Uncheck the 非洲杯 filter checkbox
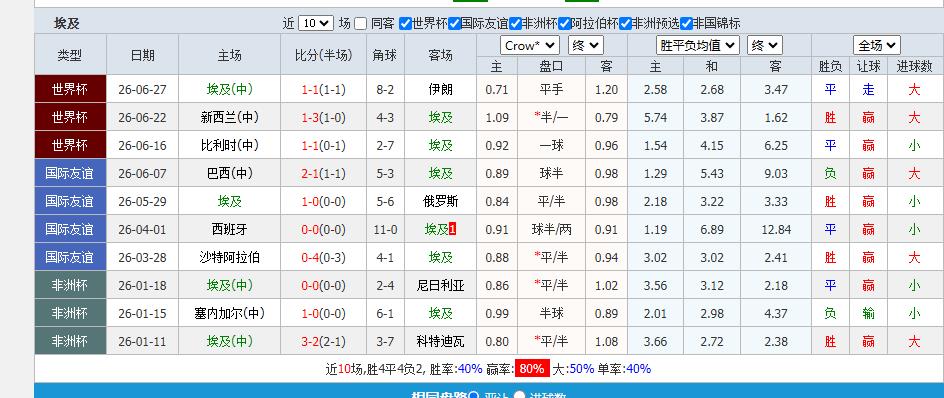 click(515, 23)
